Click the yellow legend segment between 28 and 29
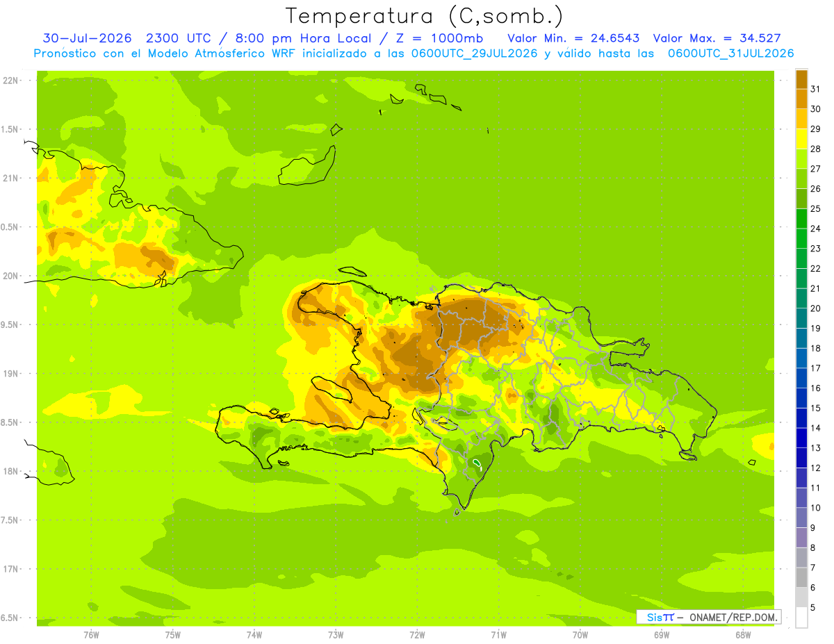The width and height of the screenshot is (834, 644). coord(801,139)
